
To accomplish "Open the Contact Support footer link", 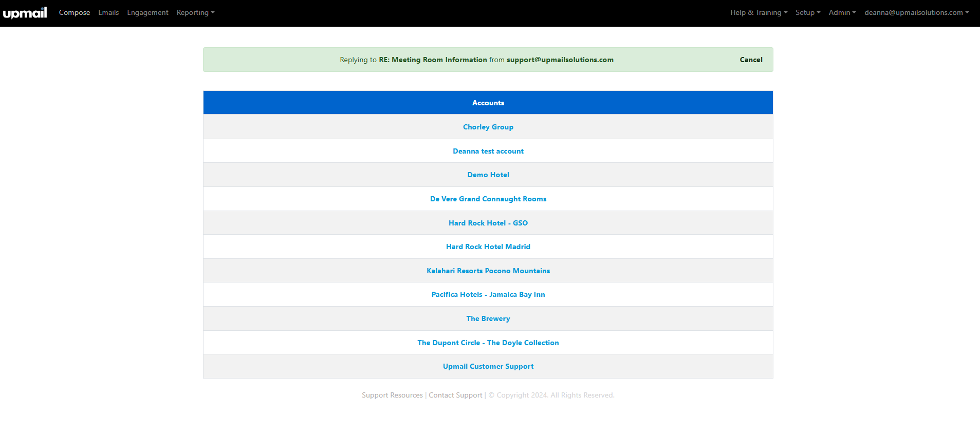I will pyautogui.click(x=455, y=395).
